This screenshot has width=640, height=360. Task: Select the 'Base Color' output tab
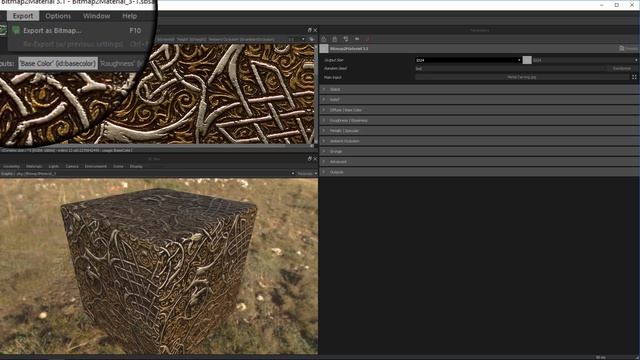coord(58,63)
